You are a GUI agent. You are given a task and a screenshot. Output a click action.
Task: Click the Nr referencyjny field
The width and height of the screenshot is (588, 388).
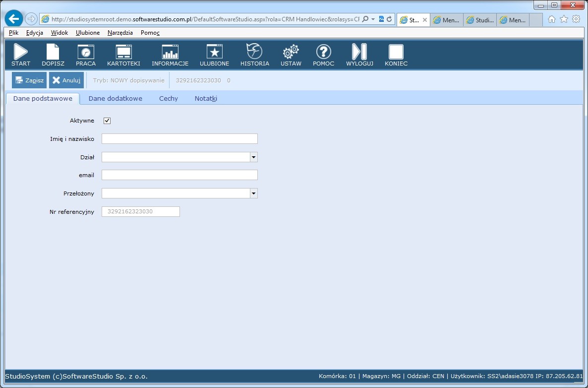pyautogui.click(x=141, y=212)
